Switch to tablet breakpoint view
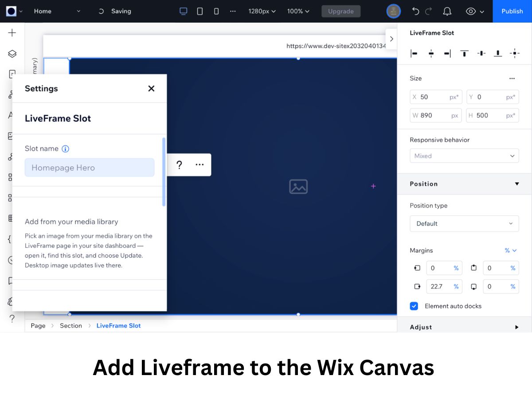Image resolution: width=532 pixels, height=399 pixels. pos(200,11)
